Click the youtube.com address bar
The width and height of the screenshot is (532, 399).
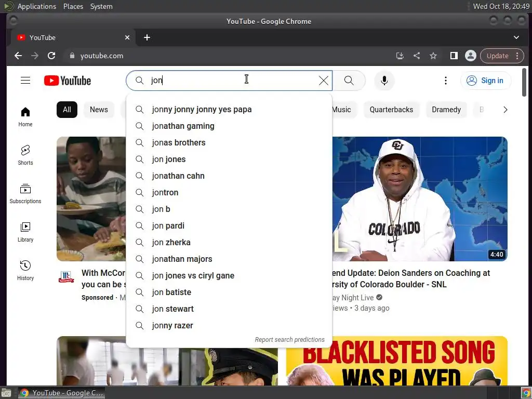[x=228, y=56]
